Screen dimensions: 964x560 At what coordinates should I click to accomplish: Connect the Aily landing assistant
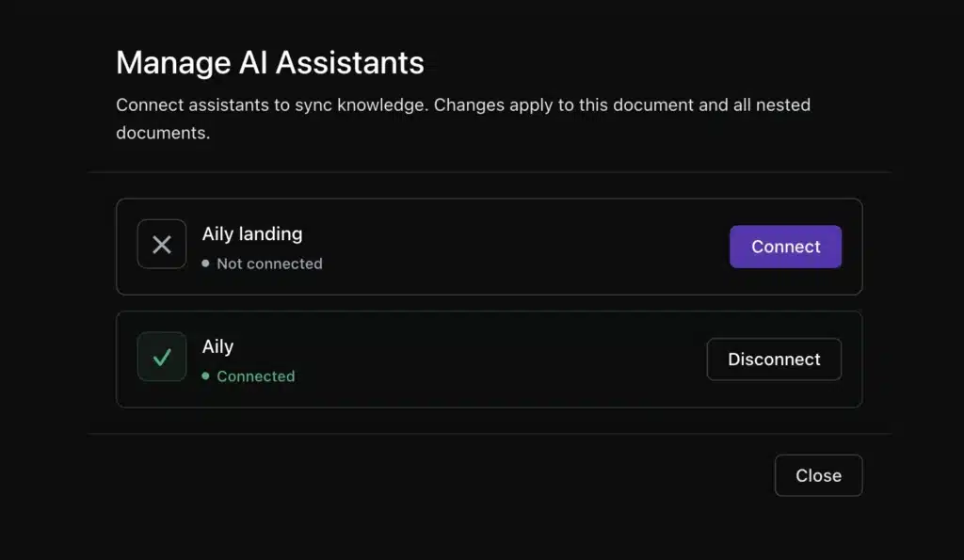point(785,247)
